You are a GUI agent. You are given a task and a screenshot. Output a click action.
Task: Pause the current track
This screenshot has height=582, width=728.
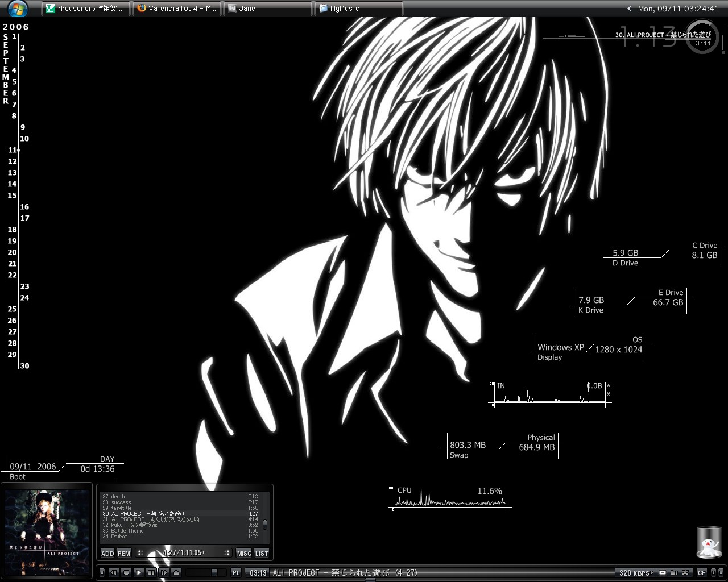pos(151,573)
